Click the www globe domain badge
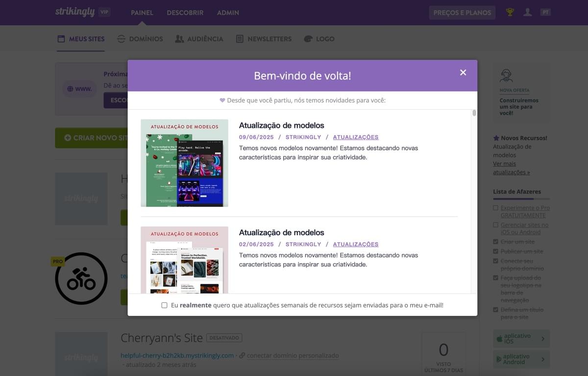Viewport: 588px width, 376px height. coord(79,89)
